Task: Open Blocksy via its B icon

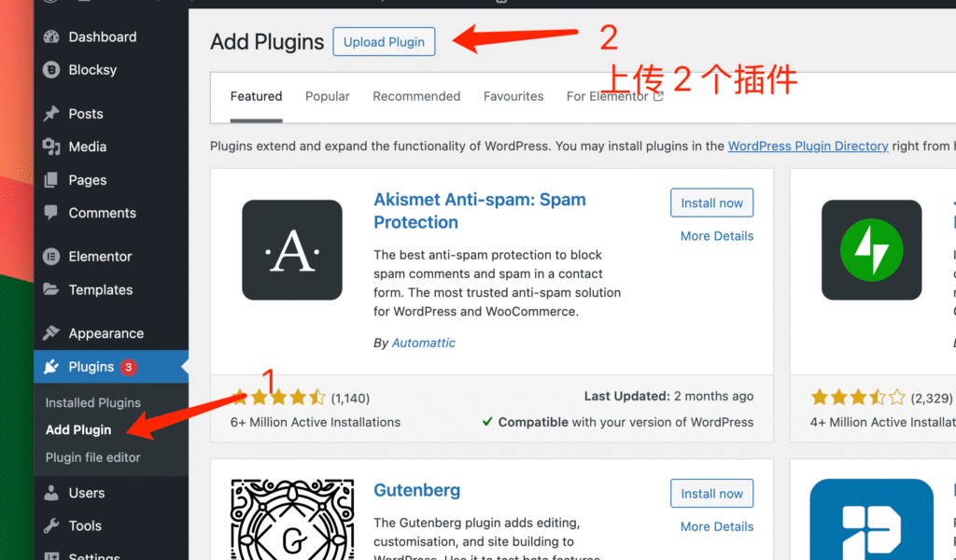Action: click(51, 70)
